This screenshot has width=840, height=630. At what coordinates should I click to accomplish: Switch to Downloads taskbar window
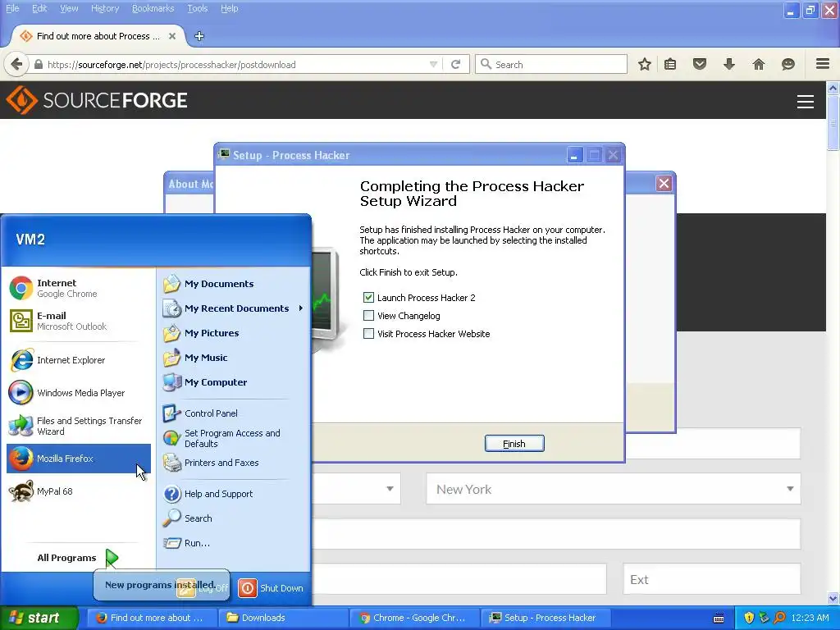(x=284, y=618)
